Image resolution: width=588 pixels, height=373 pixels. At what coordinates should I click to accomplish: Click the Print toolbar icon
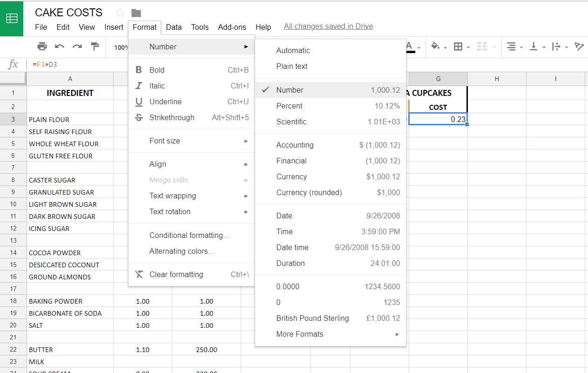pos(42,46)
